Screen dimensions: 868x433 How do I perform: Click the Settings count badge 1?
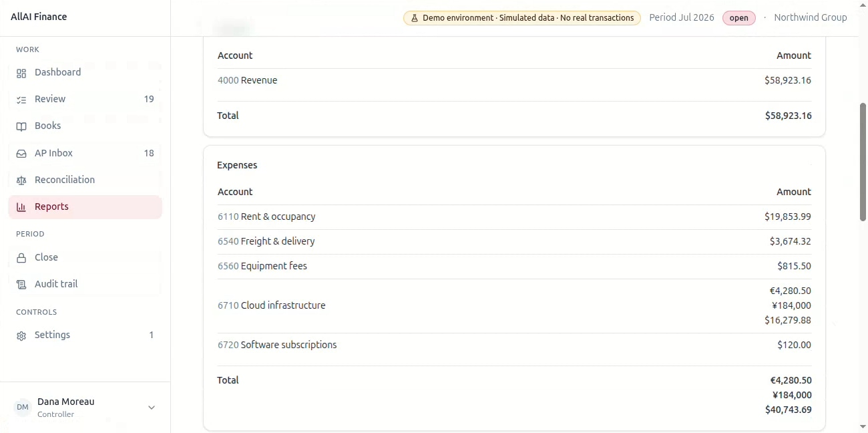(152, 335)
